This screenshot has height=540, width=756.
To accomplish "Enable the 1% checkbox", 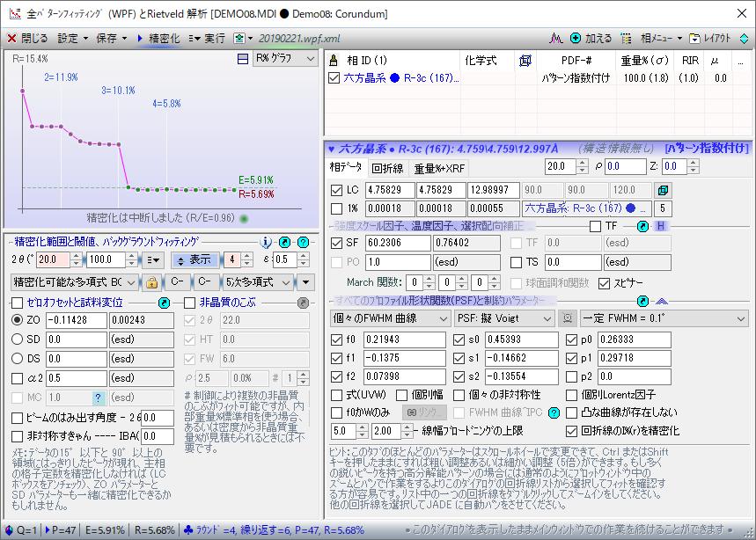I will [x=336, y=209].
